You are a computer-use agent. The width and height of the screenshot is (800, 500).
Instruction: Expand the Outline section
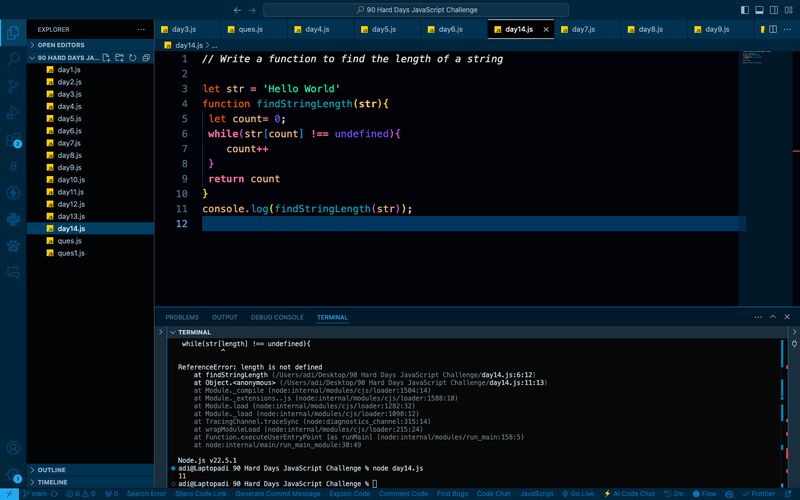pos(90,469)
